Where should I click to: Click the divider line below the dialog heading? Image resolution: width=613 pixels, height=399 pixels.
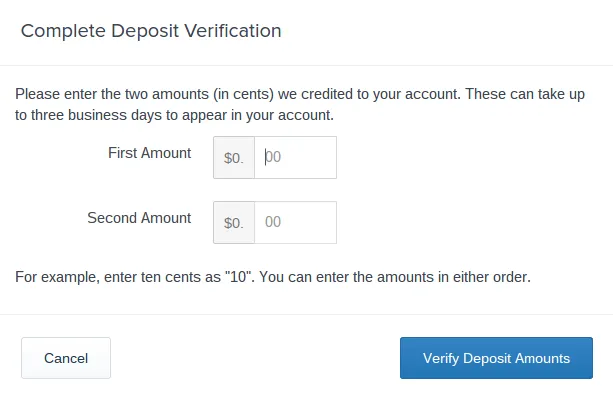click(306, 65)
